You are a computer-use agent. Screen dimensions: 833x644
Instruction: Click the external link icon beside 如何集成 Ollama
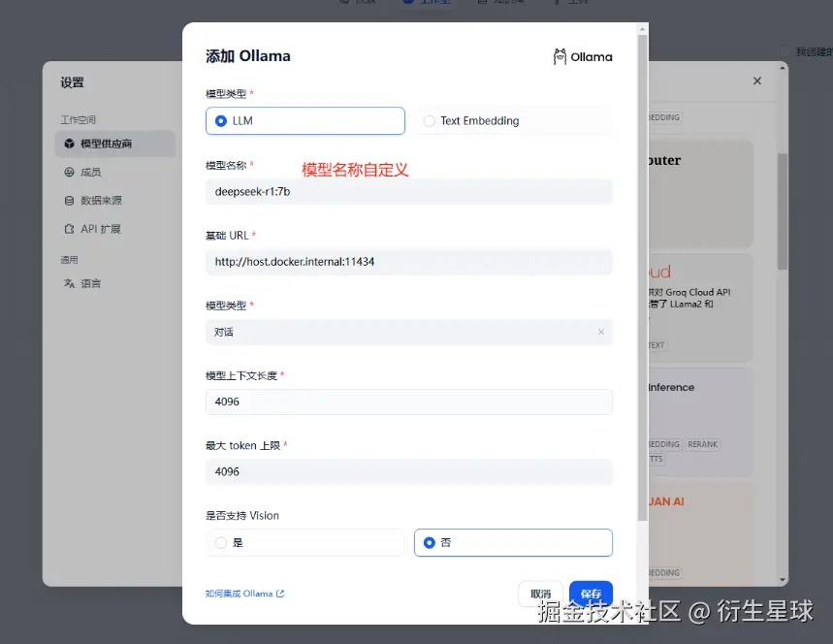click(x=280, y=594)
